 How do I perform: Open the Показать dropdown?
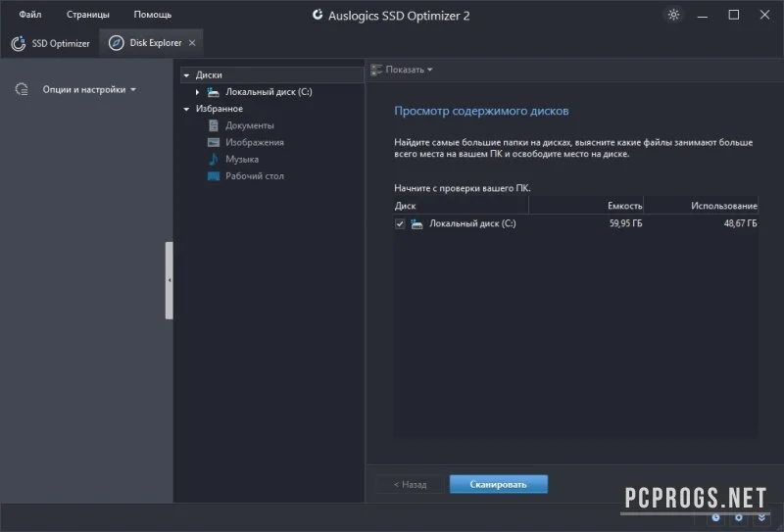click(402, 70)
